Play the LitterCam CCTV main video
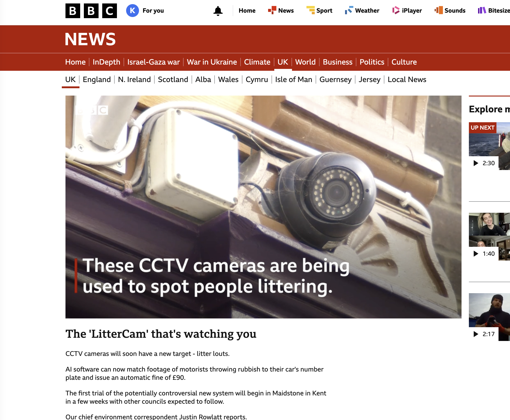 point(263,207)
